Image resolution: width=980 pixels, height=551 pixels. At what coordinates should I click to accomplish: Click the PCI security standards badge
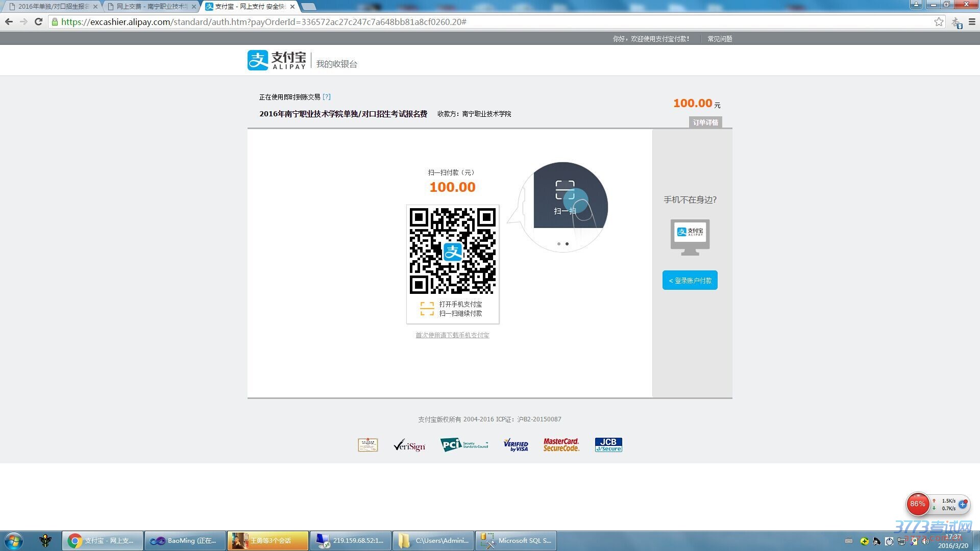click(464, 445)
